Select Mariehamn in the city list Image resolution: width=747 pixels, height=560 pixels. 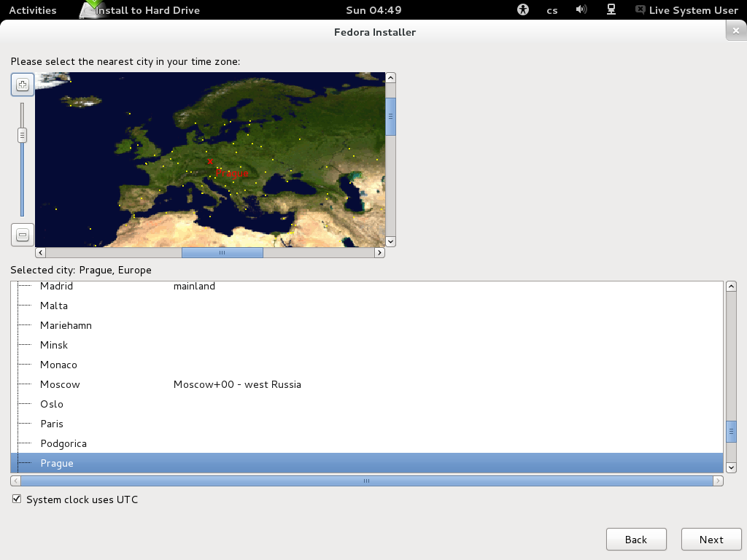point(367,325)
